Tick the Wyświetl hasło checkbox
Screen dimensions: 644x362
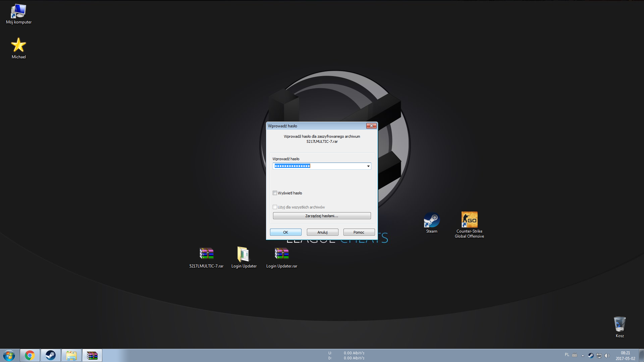(275, 193)
